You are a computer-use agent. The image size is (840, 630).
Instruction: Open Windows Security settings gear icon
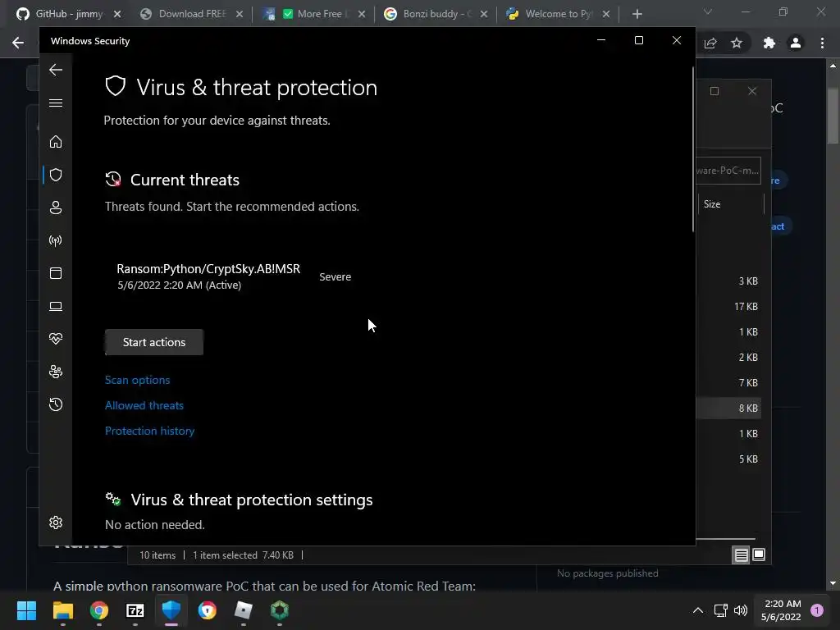pos(56,523)
